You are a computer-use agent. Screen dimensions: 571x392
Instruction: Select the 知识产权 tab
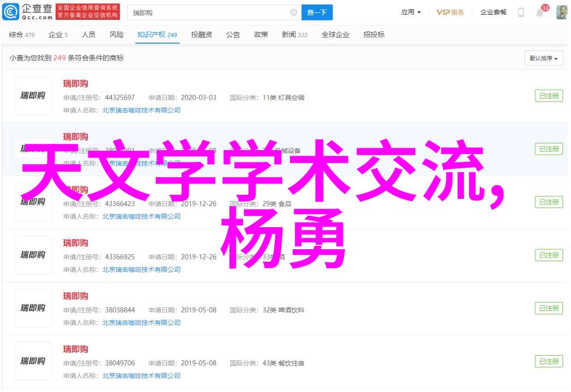tap(157, 35)
